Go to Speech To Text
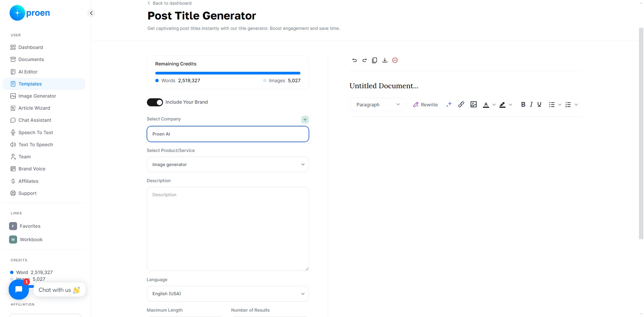 tap(44, 133)
